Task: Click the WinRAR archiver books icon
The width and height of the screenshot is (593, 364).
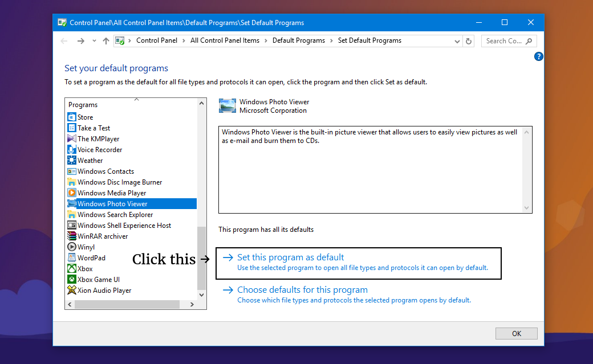Action: [x=71, y=236]
